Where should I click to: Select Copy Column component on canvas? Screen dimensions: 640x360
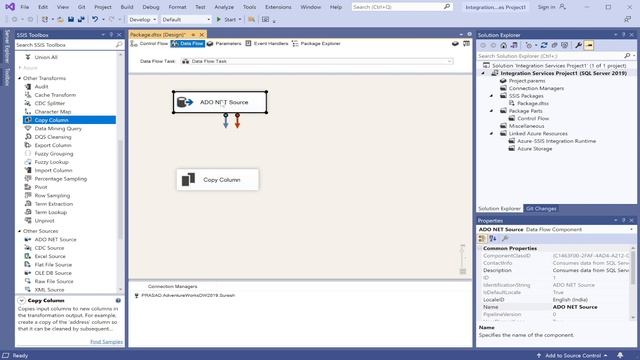click(218, 180)
